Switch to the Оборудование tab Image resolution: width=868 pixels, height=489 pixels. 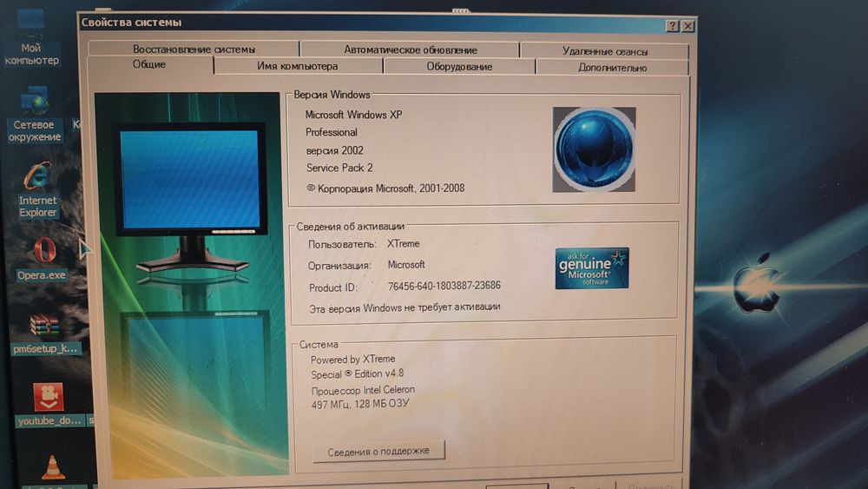click(459, 67)
